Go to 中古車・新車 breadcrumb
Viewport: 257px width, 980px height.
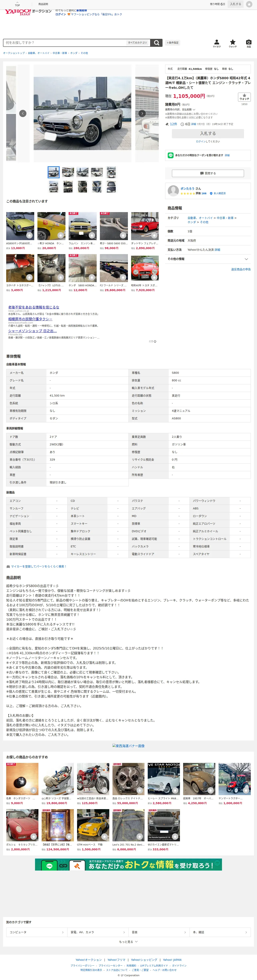point(60,53)
